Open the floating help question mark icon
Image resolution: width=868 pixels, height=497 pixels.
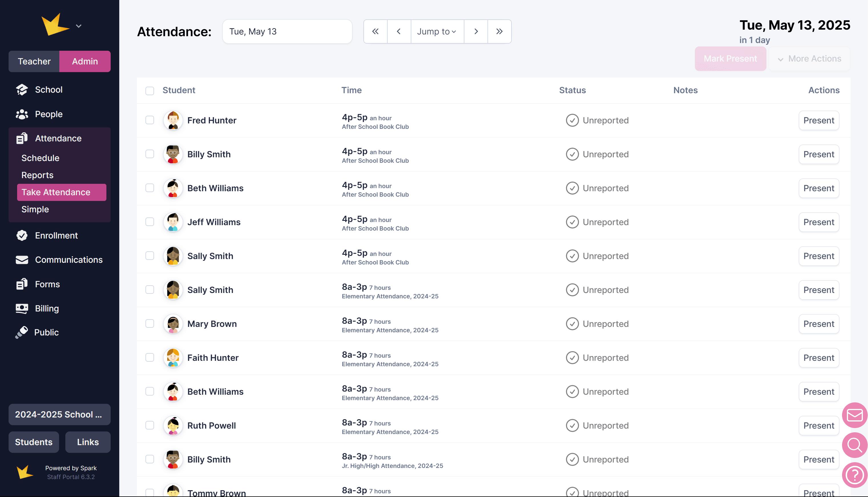point(855,475)
